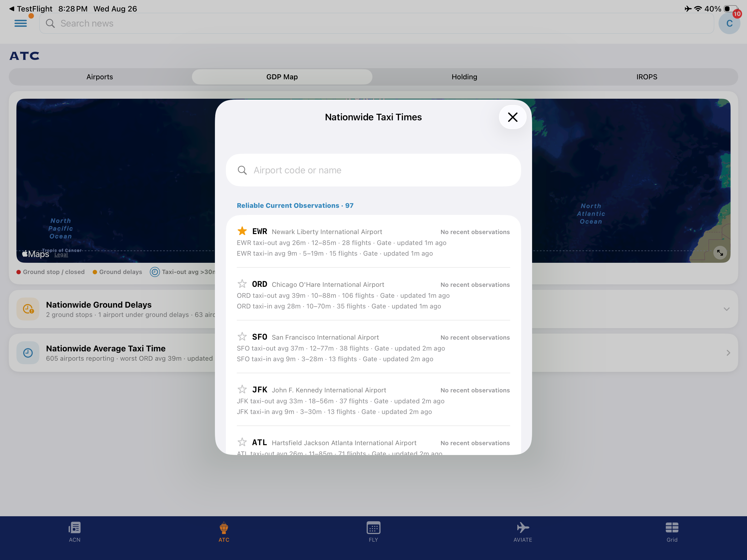Open the ACN bottom tab
Viewport: 747px width, 560px height.
(75, 532)
